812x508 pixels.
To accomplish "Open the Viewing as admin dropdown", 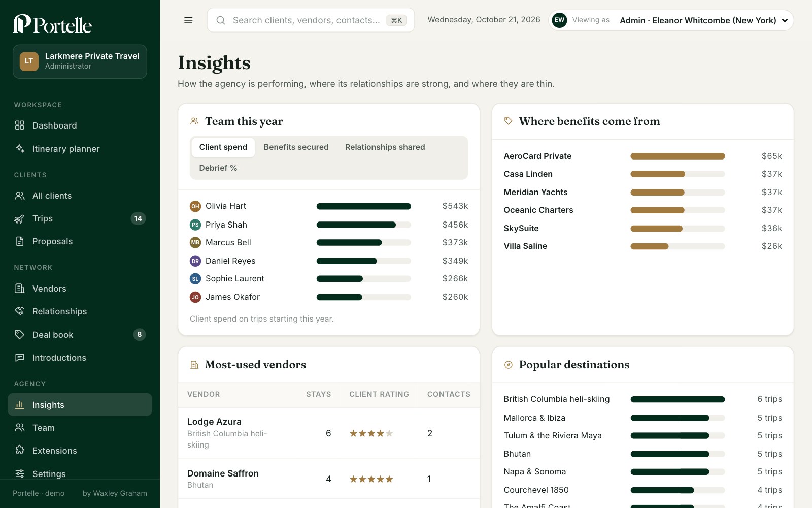I will coord(671,20).
